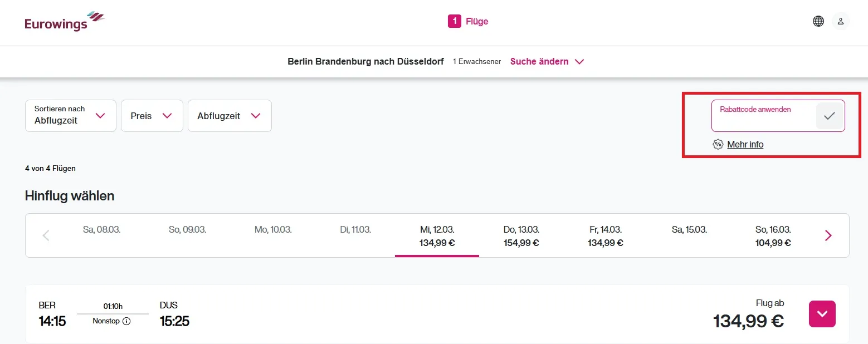Viewport: 868px width, 344px height.
Task: Open the language selection globe icon
Action: pyautogui.click(x=818, y=21)
